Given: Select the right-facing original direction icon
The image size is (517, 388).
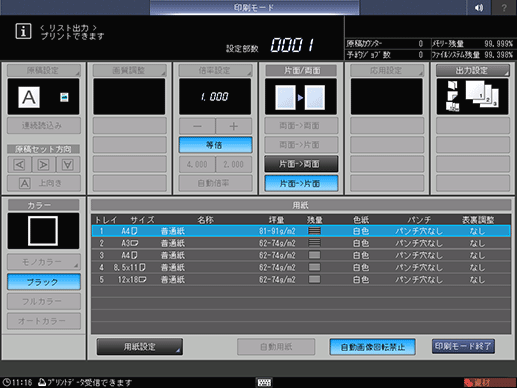Looking at the screenshot, I should (x=44, y=165).
